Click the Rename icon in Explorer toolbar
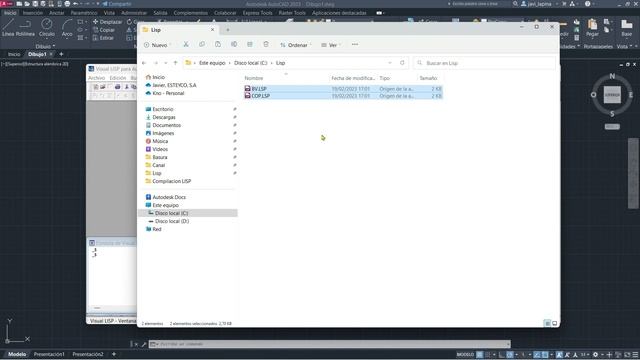 tap(234, 44)
